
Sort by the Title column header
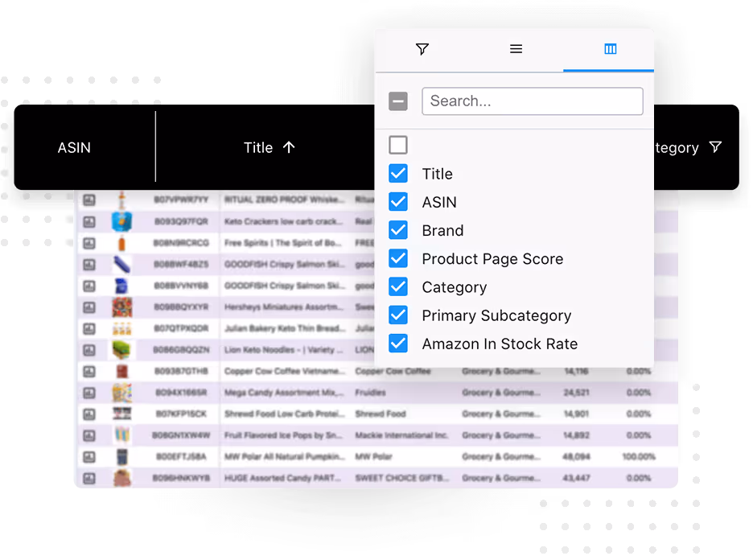tap(258, 147)
